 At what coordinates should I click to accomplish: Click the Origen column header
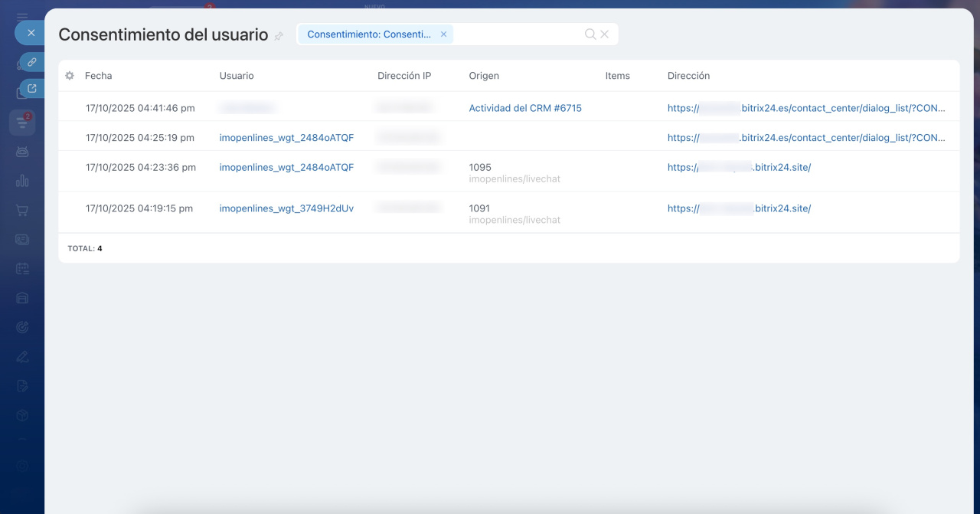pyautogui.click(x=483, y=76)
